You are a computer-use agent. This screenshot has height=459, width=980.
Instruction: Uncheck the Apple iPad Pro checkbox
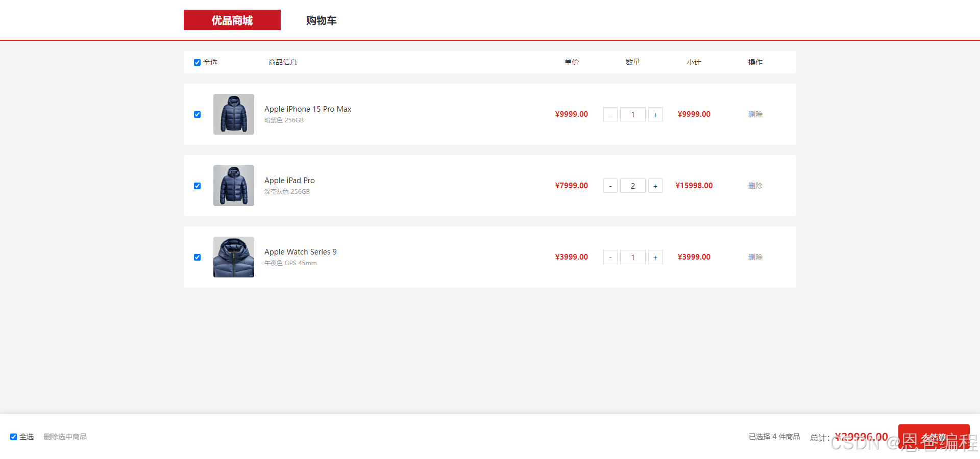point(197,186)
